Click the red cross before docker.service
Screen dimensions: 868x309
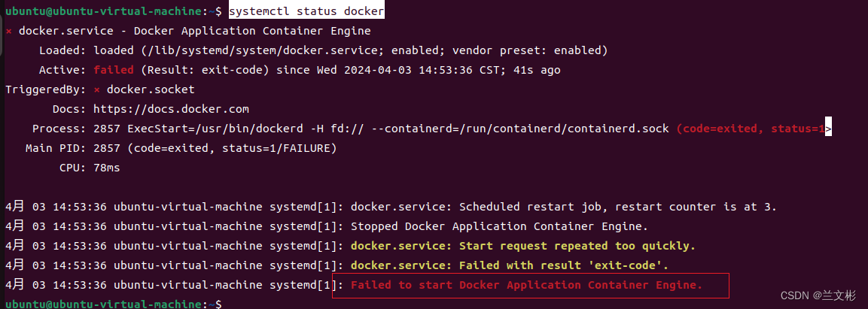click(x=8, y=32)
